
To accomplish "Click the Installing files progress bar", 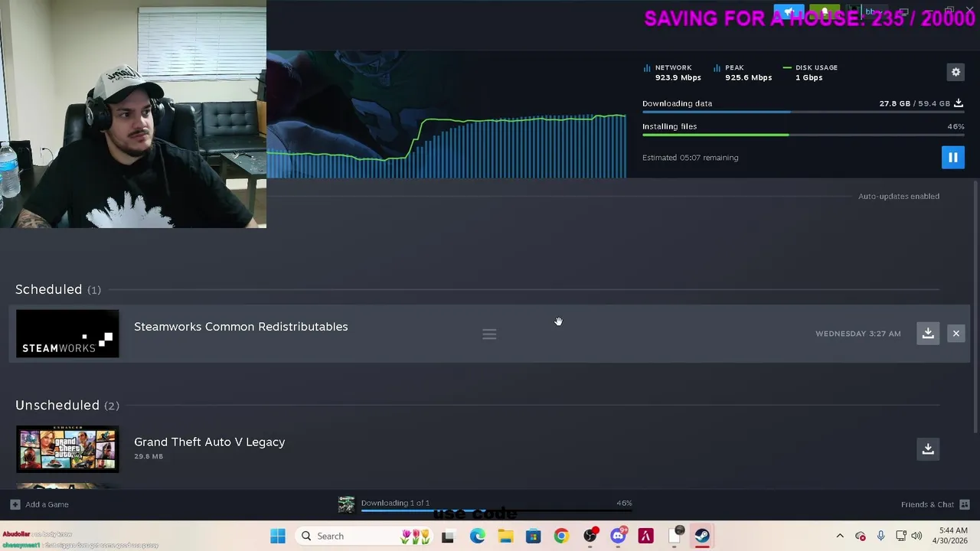I will [803, 135].
